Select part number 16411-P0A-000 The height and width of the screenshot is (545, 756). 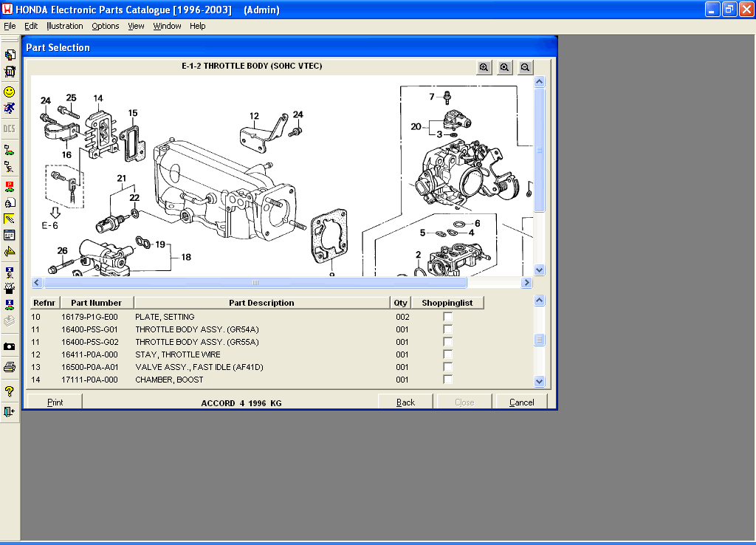[89, 354]
